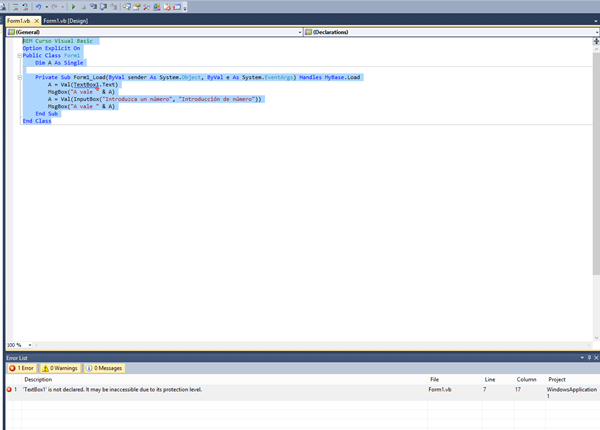Stop debugging with the square icon
The width and height of the screenshot is (600, 430).
[x=83, y=7]
